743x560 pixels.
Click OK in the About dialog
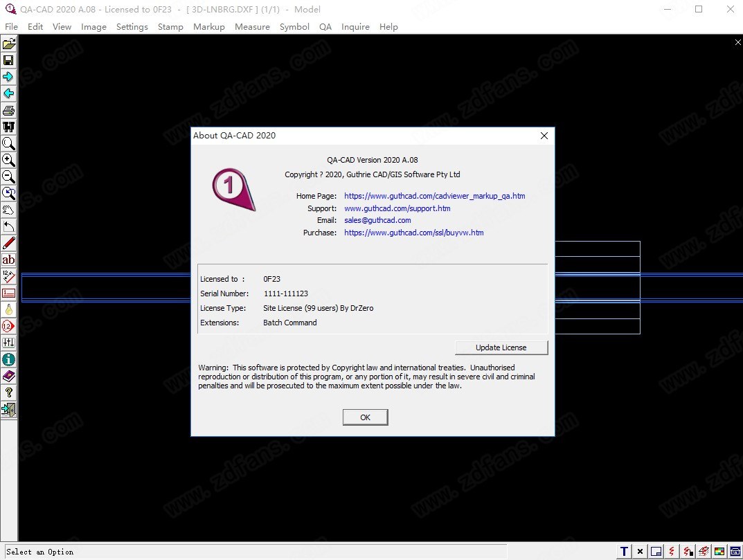pos(366,417)
